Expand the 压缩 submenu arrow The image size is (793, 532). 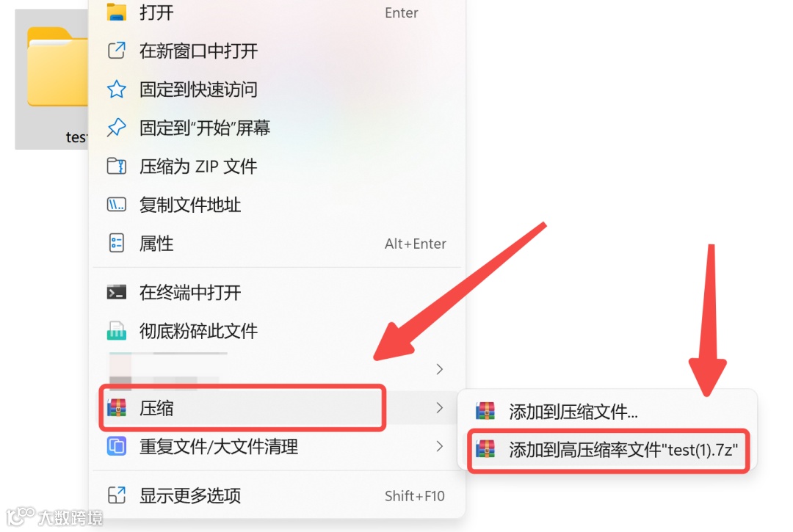[440, 408]
